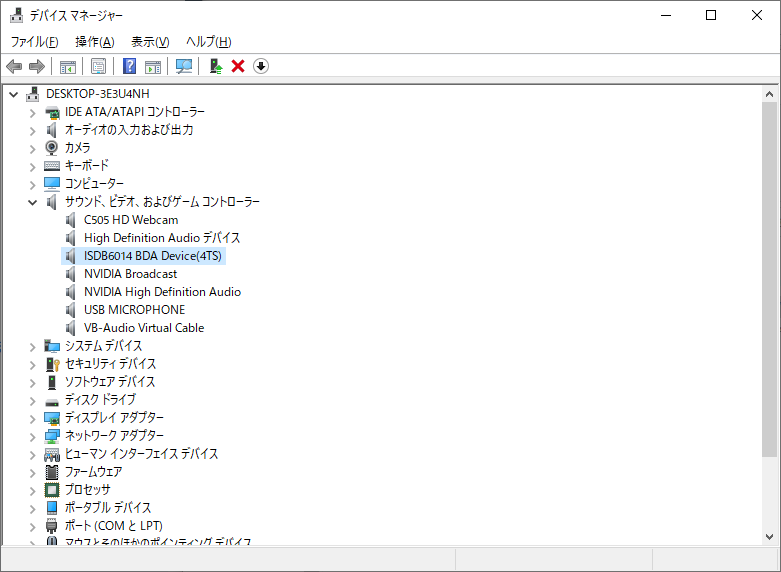The width and height of the screenshot is (781, 572).
Task: Click Update driver icon with green arrow
Action: coord(216,66)
